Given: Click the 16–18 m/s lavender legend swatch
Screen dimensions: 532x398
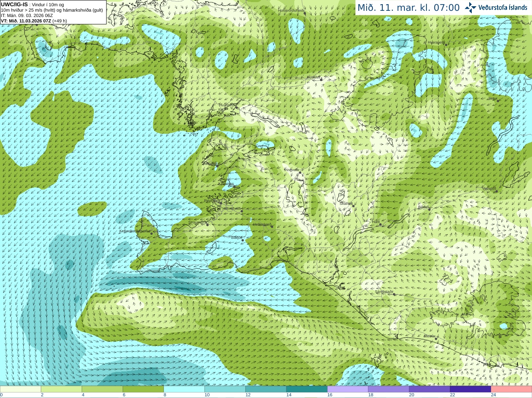Looking at the screenshot, I should (x=348, y=389).
